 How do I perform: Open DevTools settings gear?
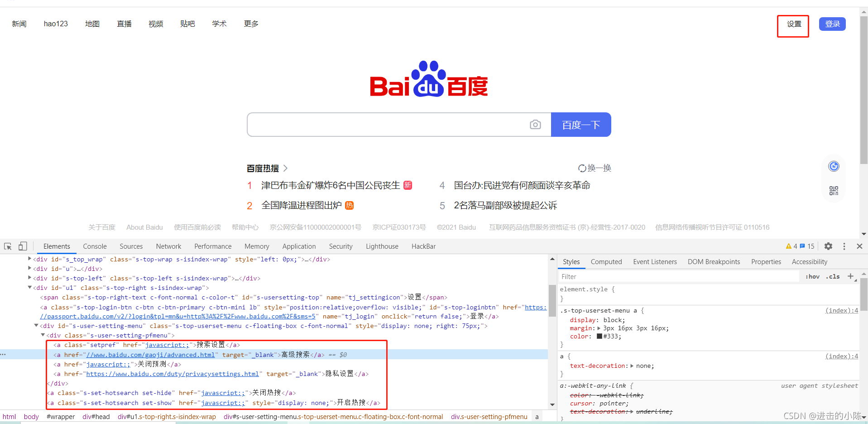coord(828,246)
